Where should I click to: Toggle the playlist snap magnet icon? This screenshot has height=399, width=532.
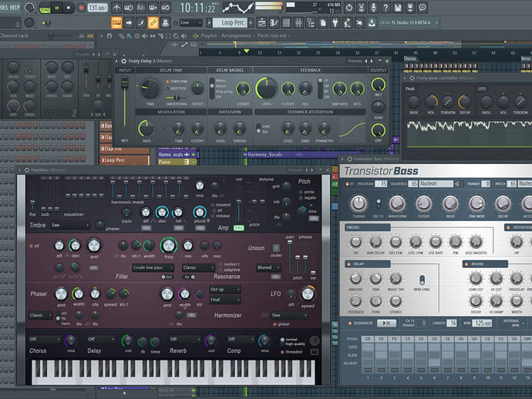109,35
